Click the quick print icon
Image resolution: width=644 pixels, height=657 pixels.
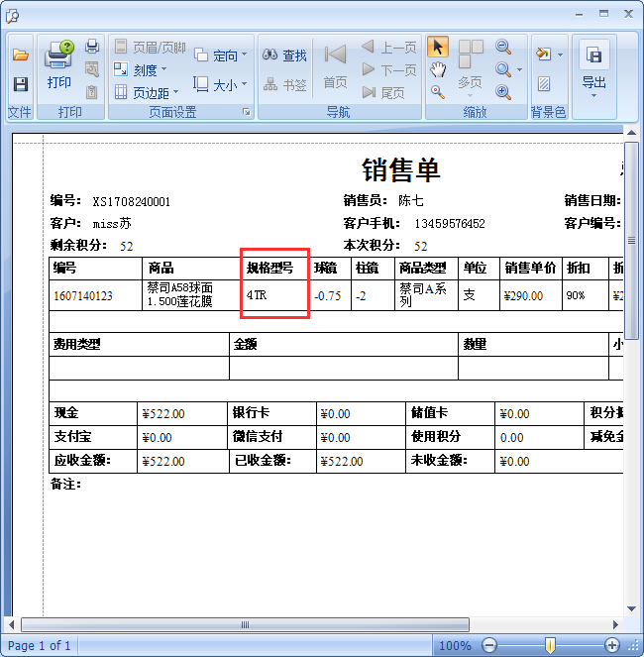click(x=92, y=47)
